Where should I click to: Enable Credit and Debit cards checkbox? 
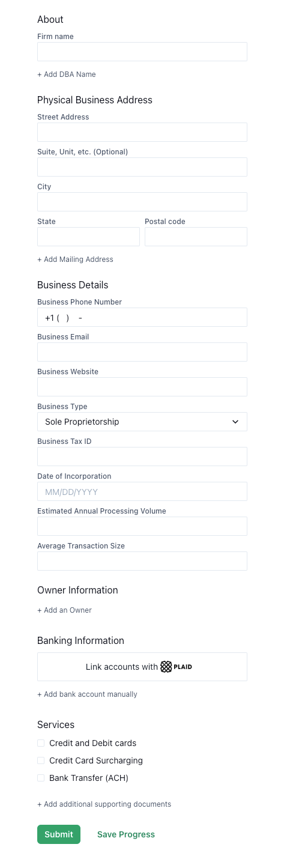(x=41, y=743)
